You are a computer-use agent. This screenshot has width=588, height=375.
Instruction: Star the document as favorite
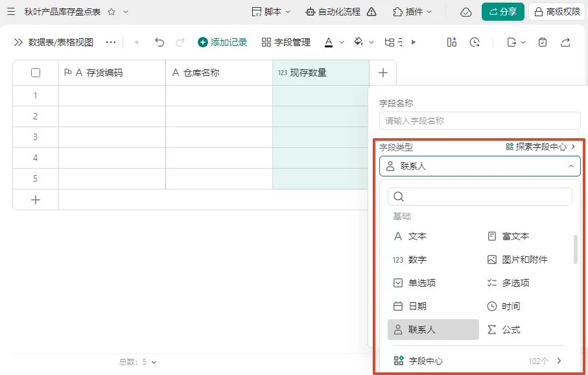coord(112,12)
